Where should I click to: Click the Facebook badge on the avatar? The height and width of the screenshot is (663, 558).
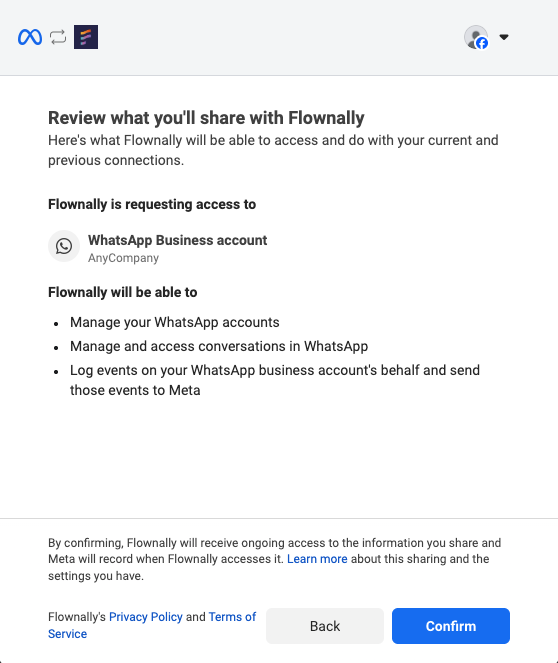(482, 43)
